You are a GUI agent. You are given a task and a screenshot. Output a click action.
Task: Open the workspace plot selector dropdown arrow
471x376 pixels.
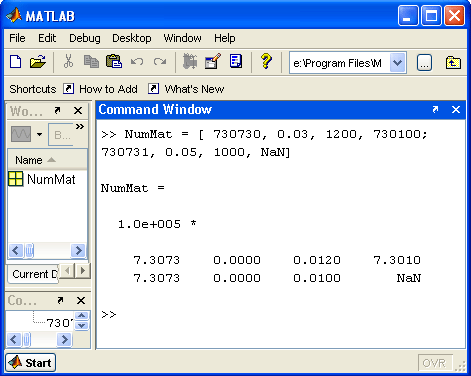click(x=40, y=135)
